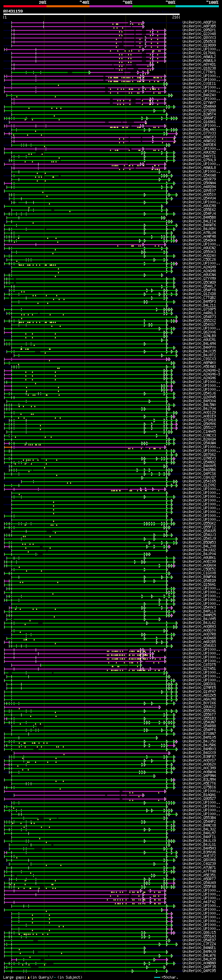The width and height of the screenshot is (222, 980).
Task: Open hit UniRef100_Q565C8
Action: (199, 41)
